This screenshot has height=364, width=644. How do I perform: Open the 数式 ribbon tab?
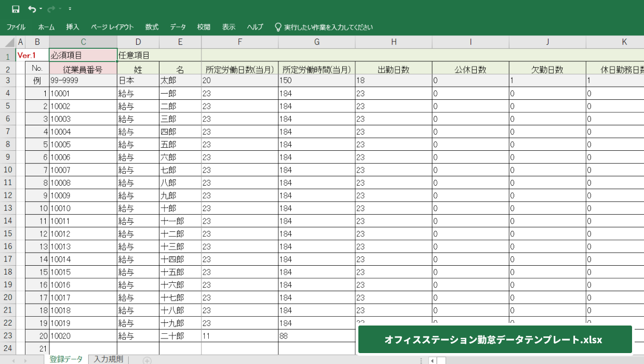152,27
